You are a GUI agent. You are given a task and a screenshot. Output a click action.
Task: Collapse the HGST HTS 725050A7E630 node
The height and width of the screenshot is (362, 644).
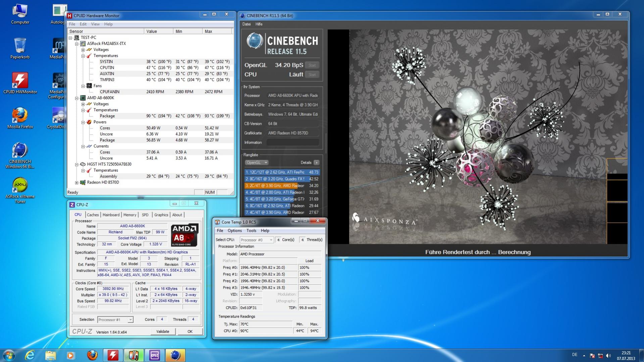77,164
